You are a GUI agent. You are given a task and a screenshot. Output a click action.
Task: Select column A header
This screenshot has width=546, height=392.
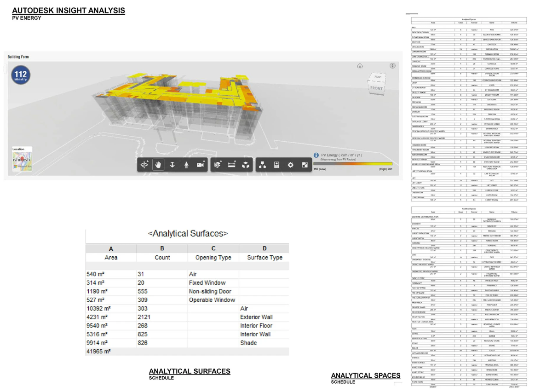[111, 248]
